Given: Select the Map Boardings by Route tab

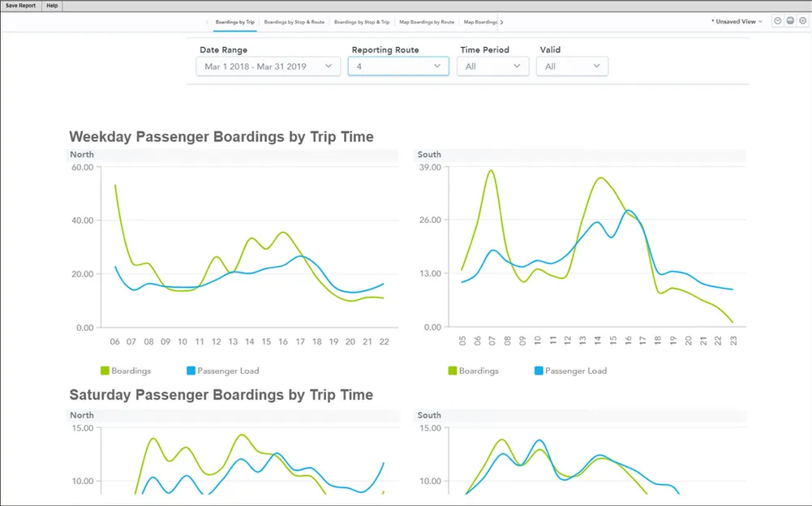Looking at the screenshot, I should pos(427,22).
